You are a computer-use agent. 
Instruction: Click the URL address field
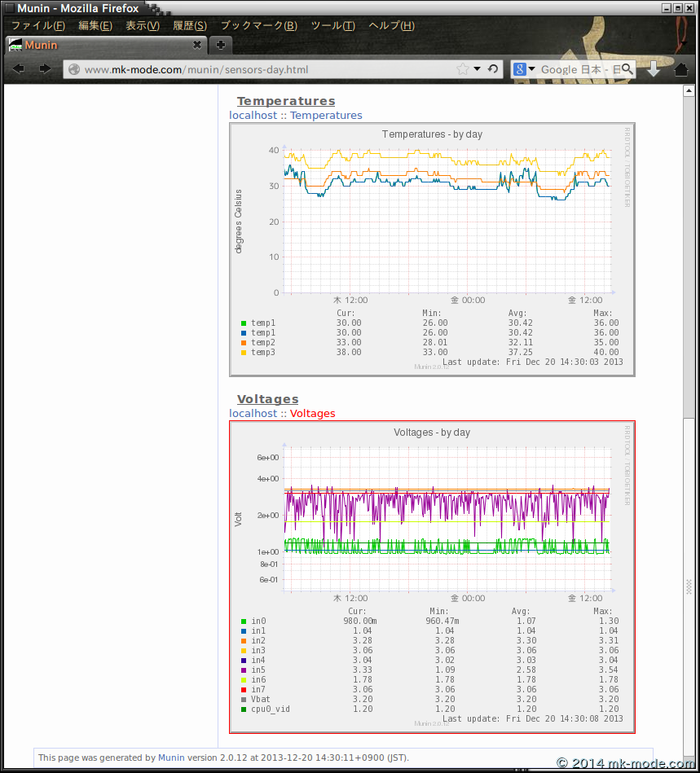tap(261, 69)
